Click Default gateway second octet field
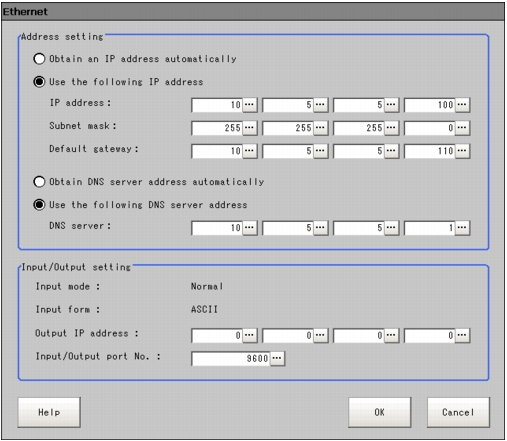 point(288,151)
